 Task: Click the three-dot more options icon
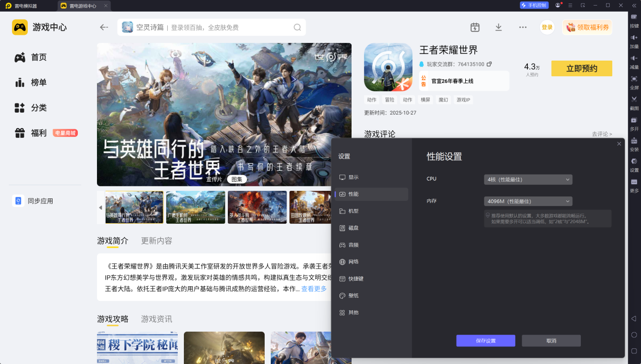pyautogui.click(x=523, y=27)
